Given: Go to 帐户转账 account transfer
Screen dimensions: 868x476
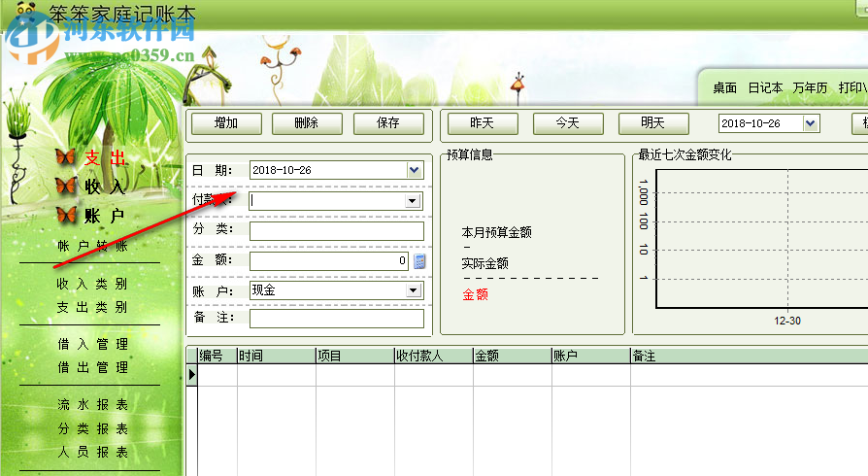Looking at the screenshot, I should 93,246.
